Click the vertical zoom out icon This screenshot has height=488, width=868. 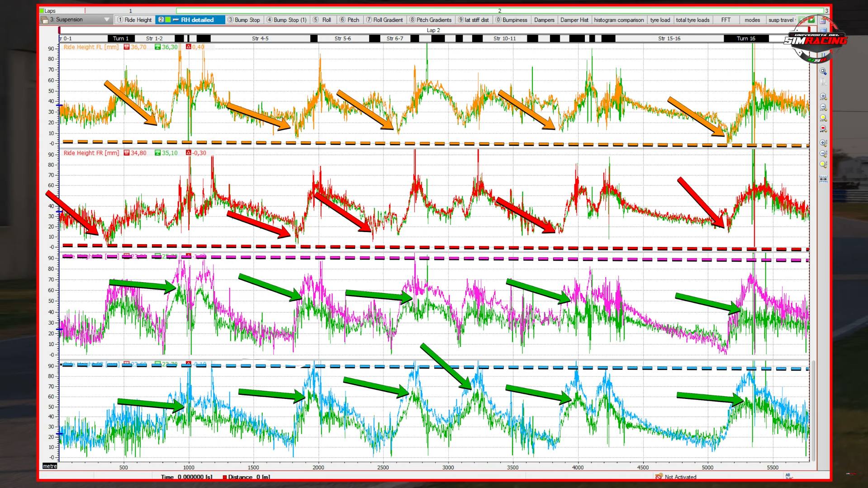pos(823,154)
